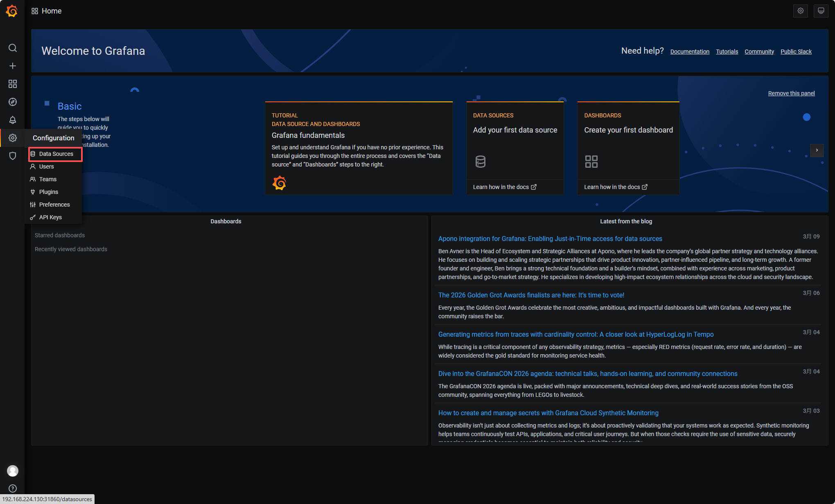
Task: Click the user avatar in sidebar
Action: pyautogui.click(x=13, y=471)
